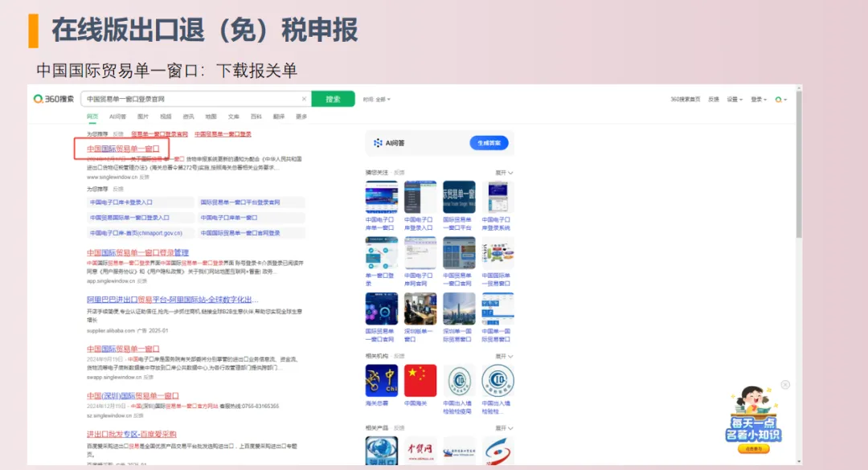The height and width of the screenshot is (470, 868).
Task: Click 反馈 beside www.singlewindow.cn
Action: click(144, 177)
